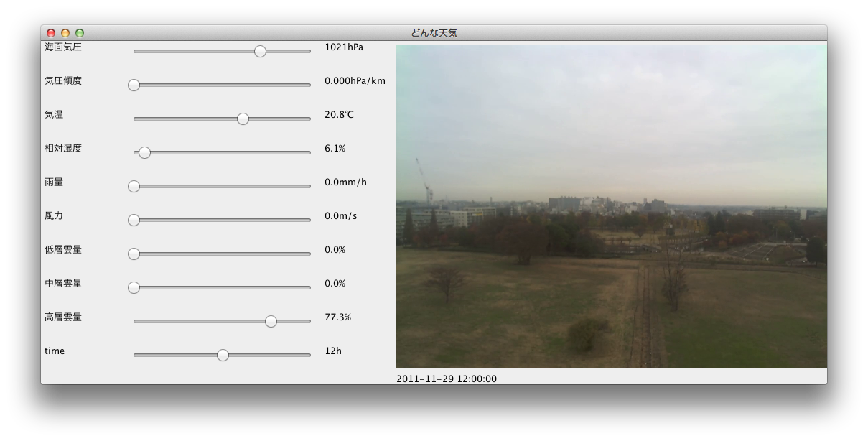
Task: Click the 1021hPa pressure value
Action: 344,47
